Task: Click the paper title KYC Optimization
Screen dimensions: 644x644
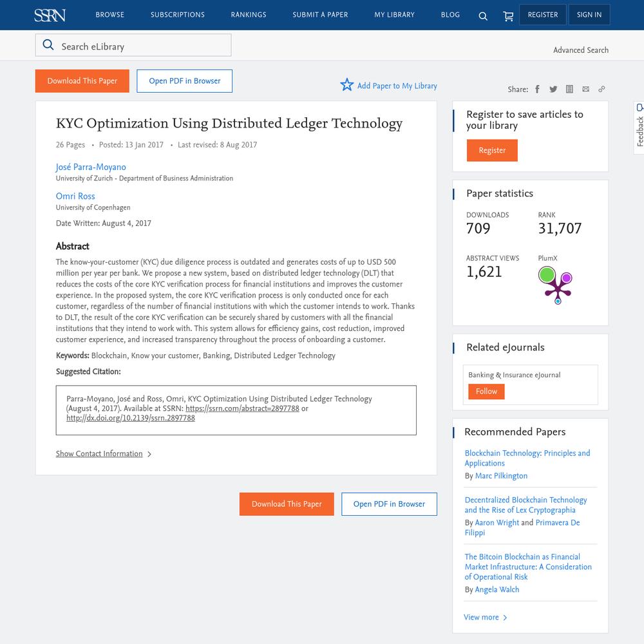Action: (229, 123)
